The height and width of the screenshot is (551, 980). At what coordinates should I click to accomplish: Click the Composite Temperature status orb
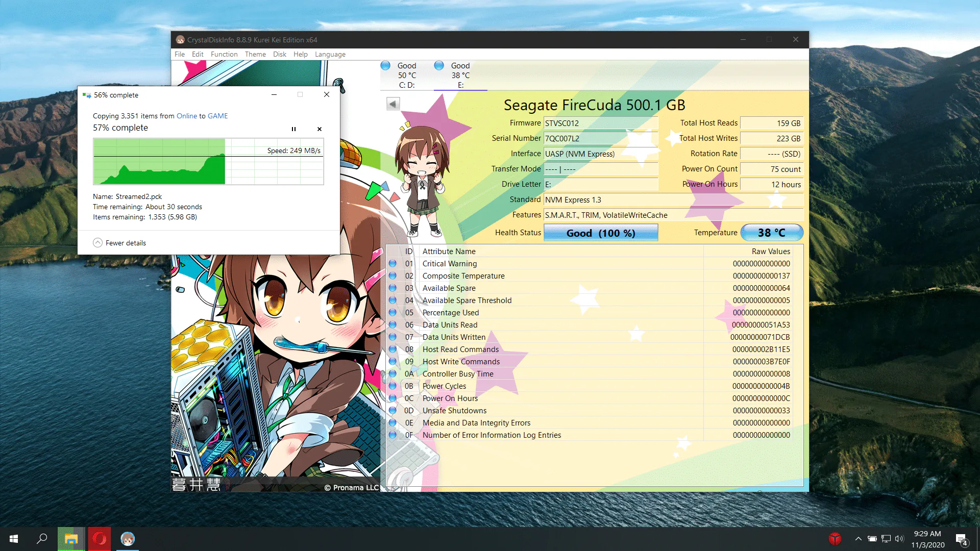(x=393, y=275)
